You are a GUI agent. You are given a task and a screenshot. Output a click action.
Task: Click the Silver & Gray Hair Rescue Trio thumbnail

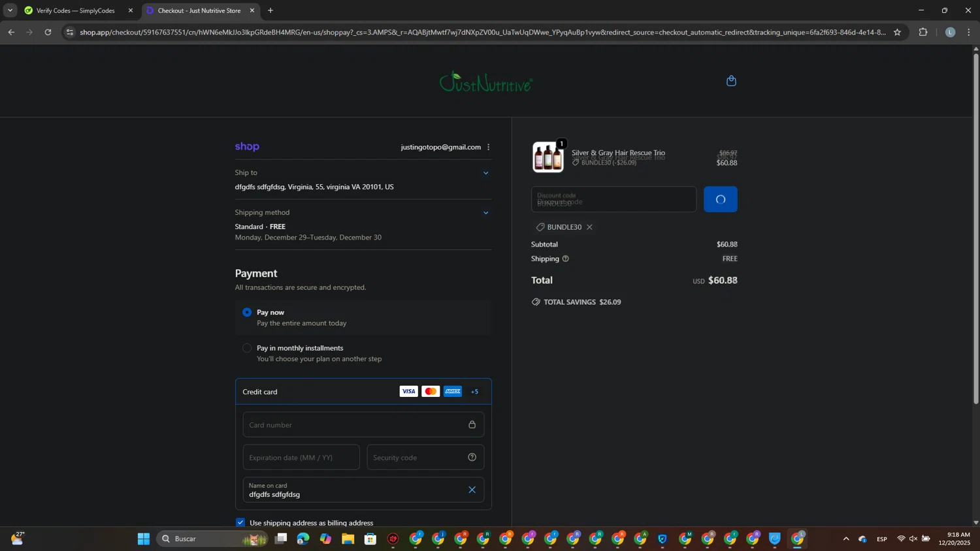coord(547,157)
